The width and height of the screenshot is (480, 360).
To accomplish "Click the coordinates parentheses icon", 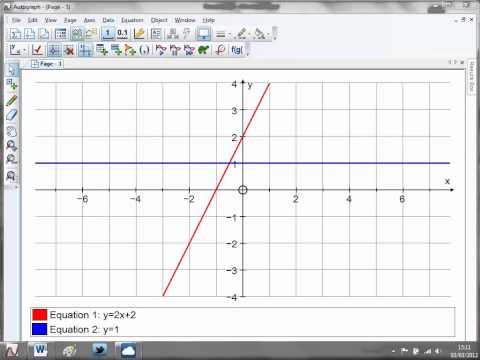I will [144, 50].
